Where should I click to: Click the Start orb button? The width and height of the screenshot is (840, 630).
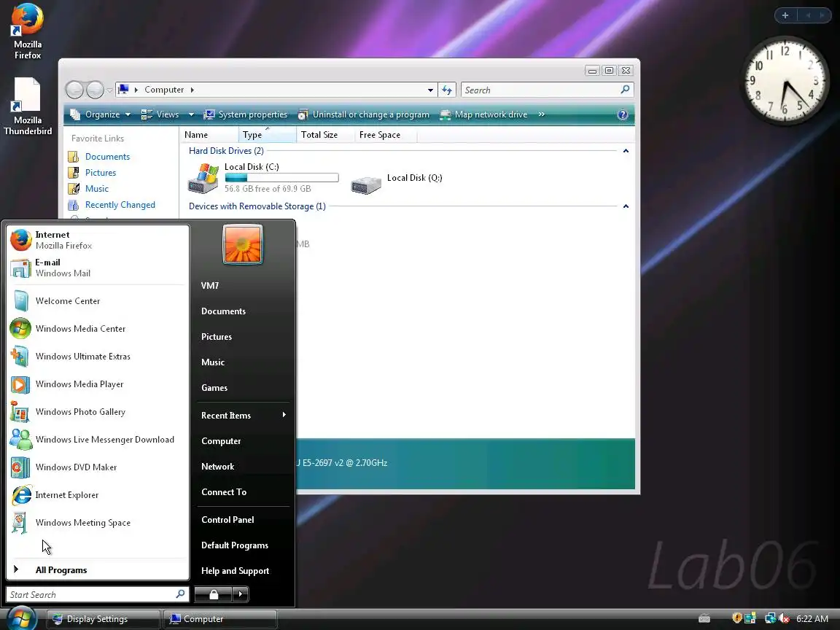[x=21, y=618]
